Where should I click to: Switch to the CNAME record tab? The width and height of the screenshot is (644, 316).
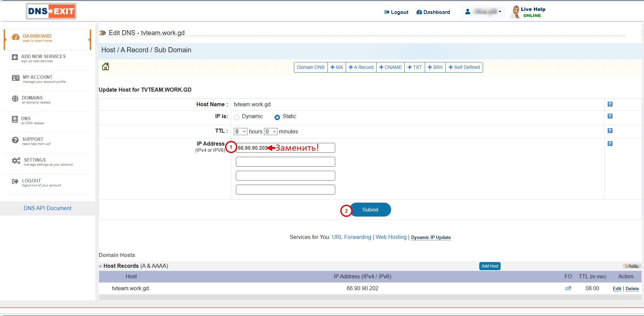[x=390, y=67]
